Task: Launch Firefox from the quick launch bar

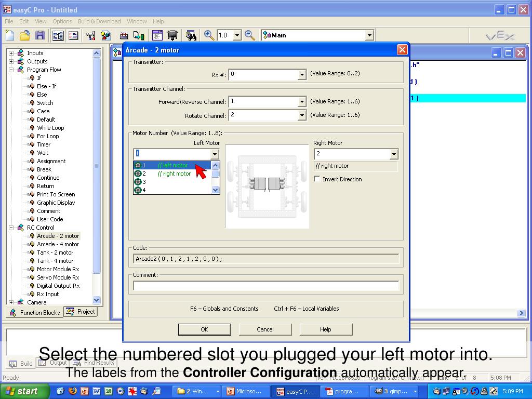Action: [x=73, y=391]
